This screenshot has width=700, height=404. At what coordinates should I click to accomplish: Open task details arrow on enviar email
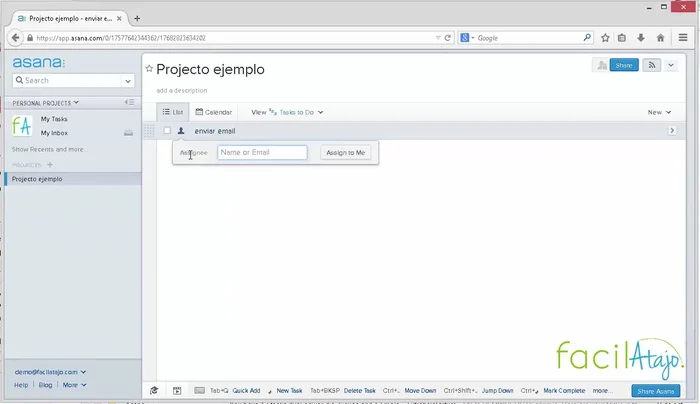[671, 131]
